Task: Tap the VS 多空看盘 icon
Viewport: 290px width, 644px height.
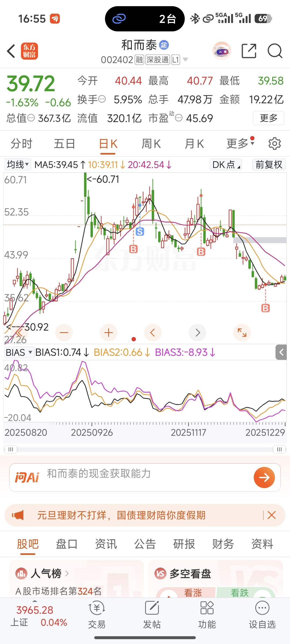Action: pyautogui.click(x=160, y=574)
